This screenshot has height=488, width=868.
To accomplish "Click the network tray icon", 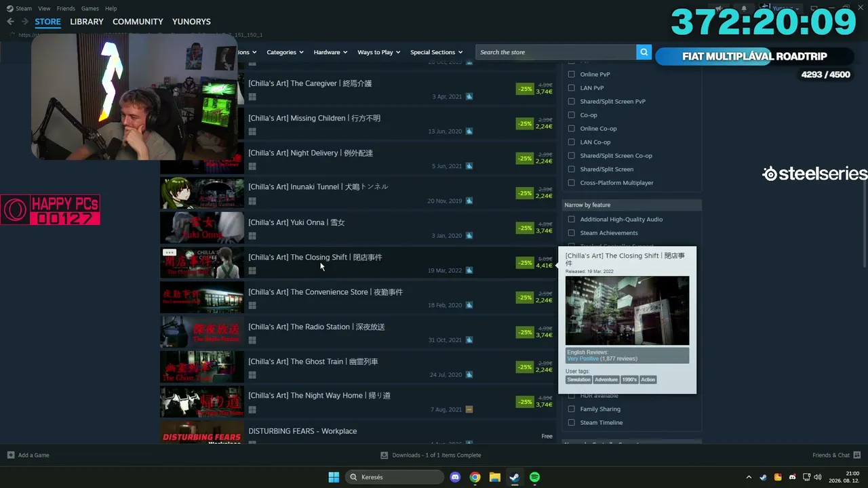I will point(806,477).
